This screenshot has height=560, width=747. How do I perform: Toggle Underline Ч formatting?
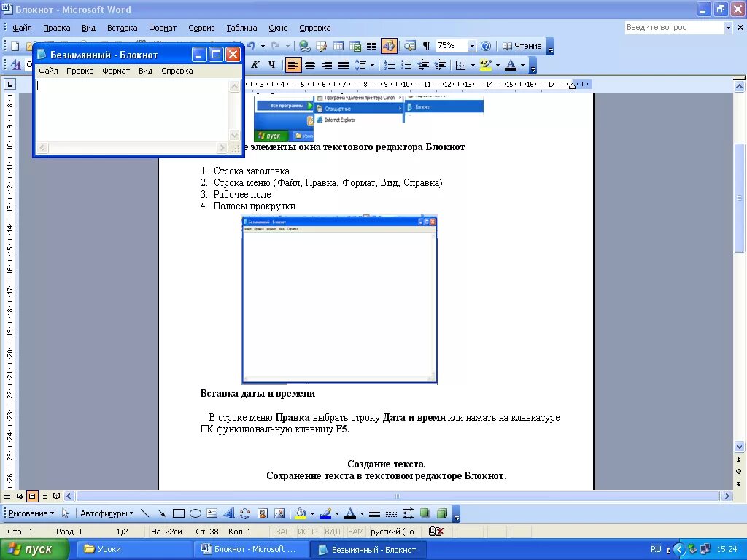click(271, 65)
